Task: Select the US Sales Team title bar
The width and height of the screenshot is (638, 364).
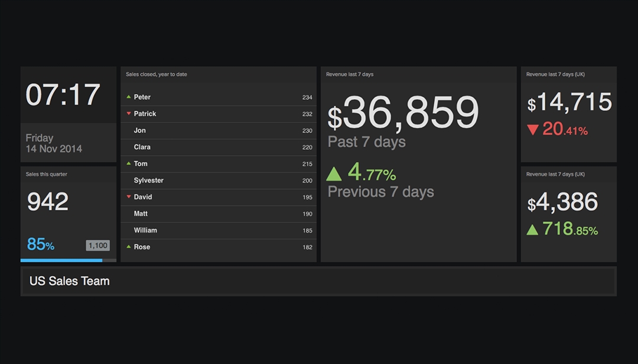Action: point(318,281)
